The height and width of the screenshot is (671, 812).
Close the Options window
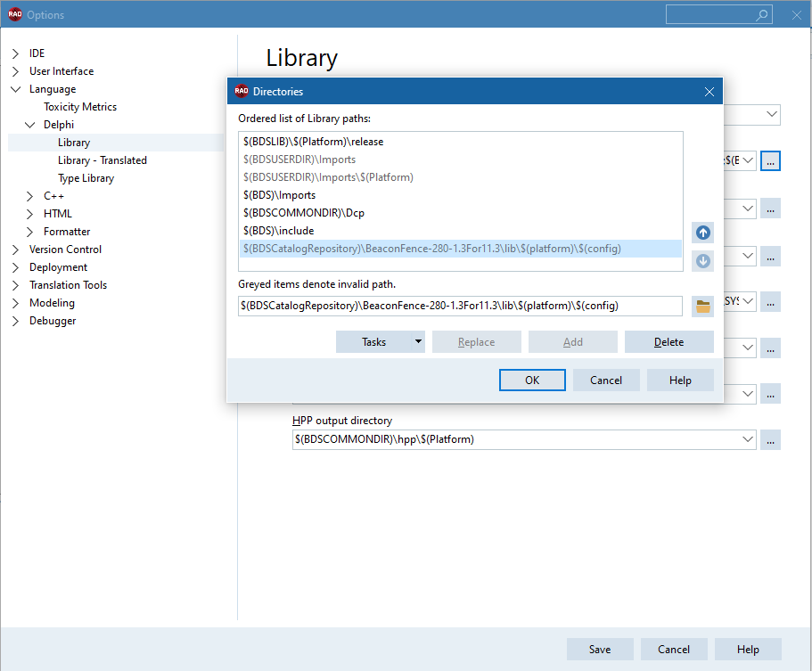coord(797,15)
